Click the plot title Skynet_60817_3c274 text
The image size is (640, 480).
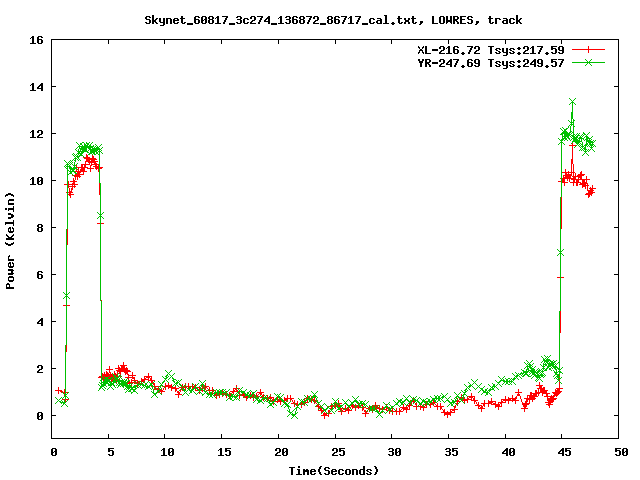tap(333, 20)
